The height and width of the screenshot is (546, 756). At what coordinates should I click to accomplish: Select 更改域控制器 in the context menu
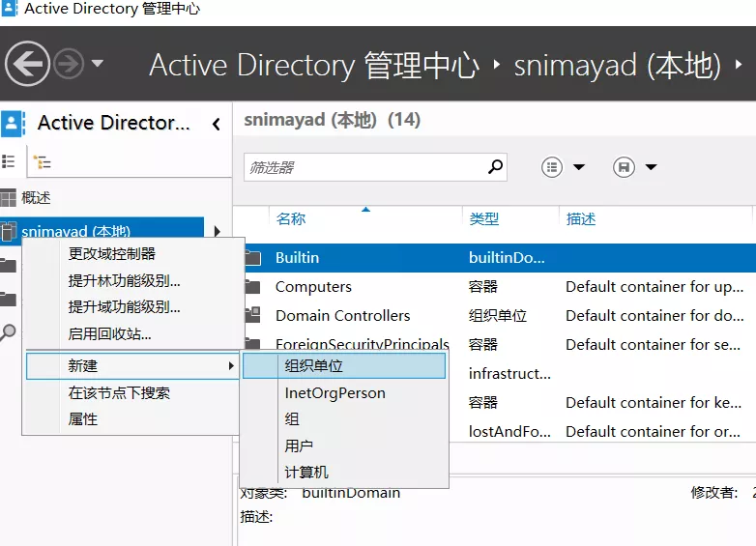tap(112, 254)
